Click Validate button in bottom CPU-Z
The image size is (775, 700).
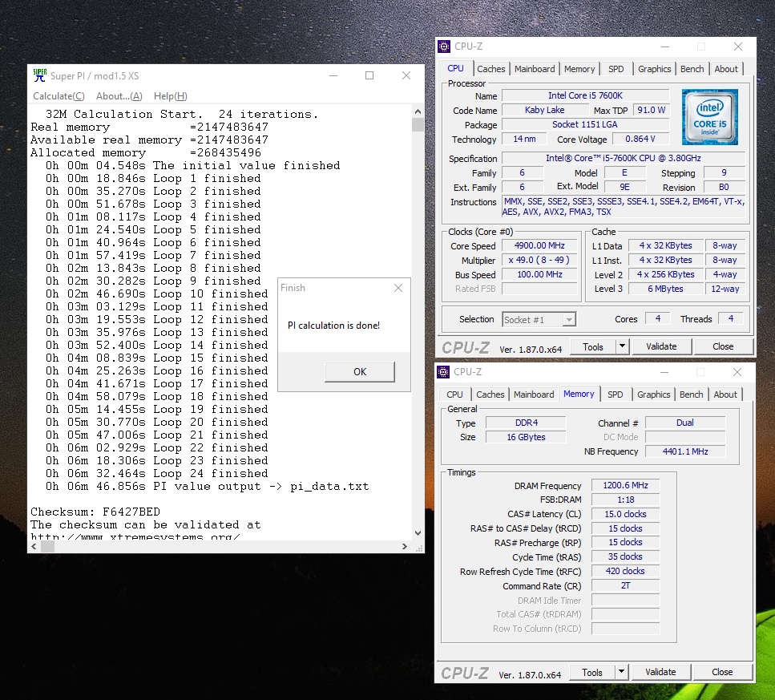coord(660,672)
